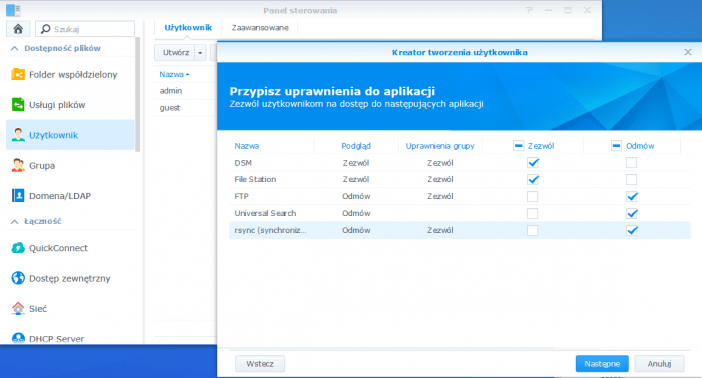This screenshot has width=702, height=378.
Task: Open the QuickConnect sidebar icon
Action: coord(18,248)
